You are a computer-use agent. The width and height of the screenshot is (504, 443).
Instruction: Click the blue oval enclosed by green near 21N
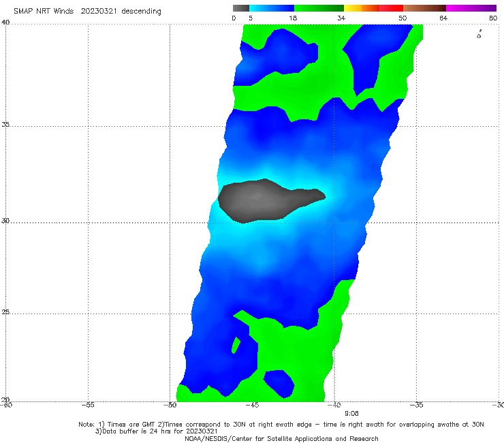[279, 383]
